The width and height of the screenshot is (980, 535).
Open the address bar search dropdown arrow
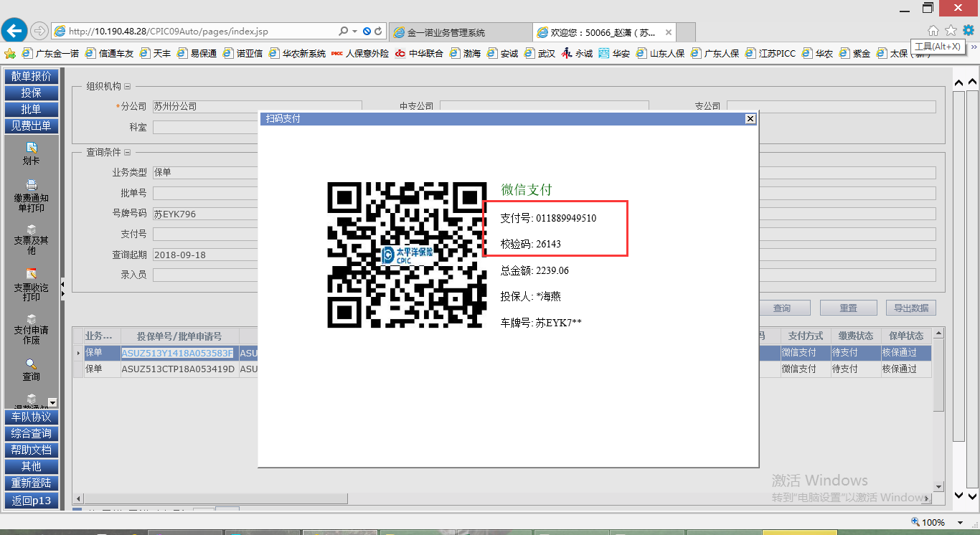(x=354, y=32)
